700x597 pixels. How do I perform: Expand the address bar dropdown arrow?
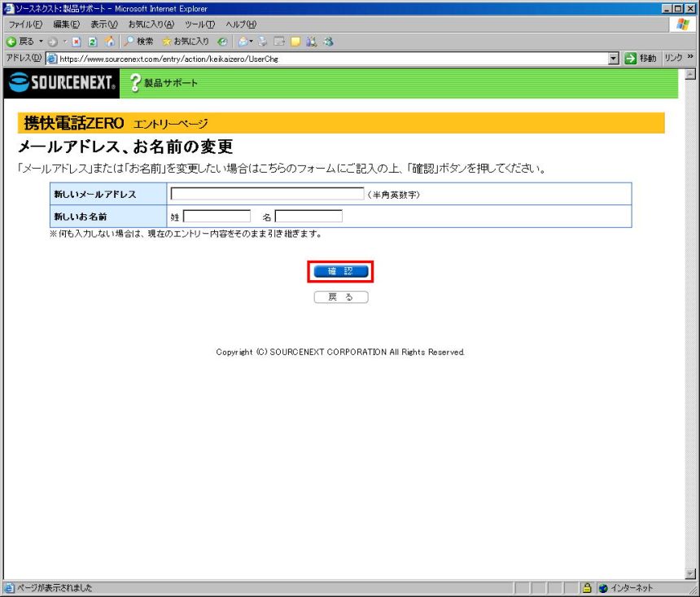pos(614,59)
